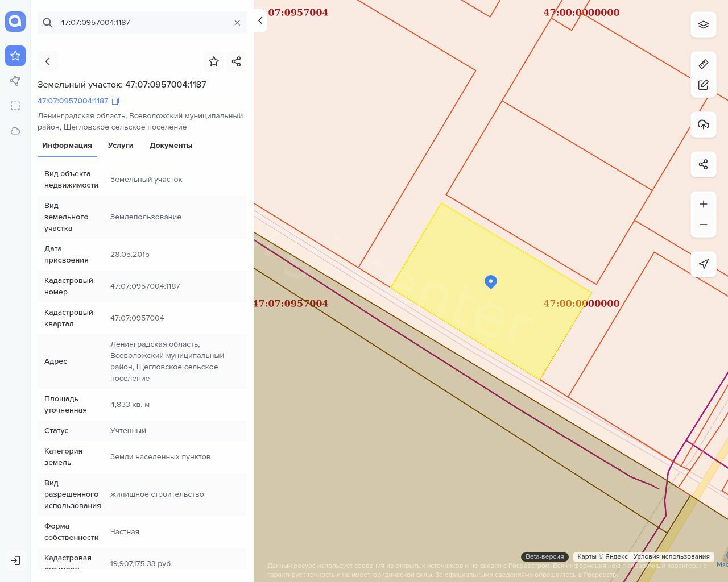Click the cadastral number search field

pos(142,23)
